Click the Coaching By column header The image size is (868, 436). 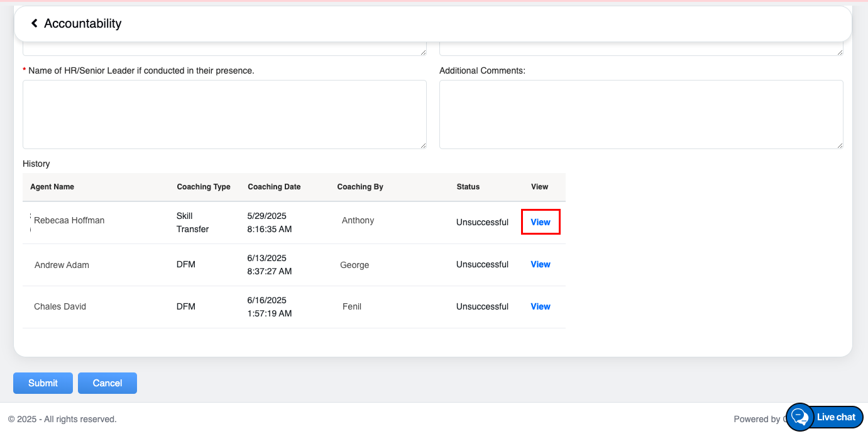tap(360, 187)
